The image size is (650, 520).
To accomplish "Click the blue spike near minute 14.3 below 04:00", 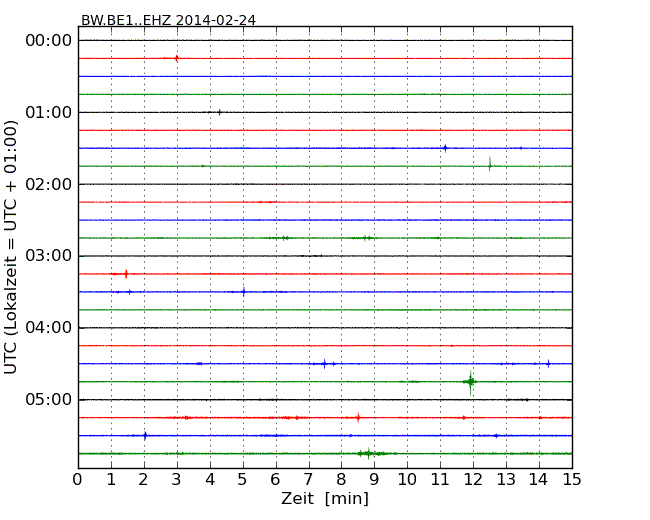I will click(548, 364).
